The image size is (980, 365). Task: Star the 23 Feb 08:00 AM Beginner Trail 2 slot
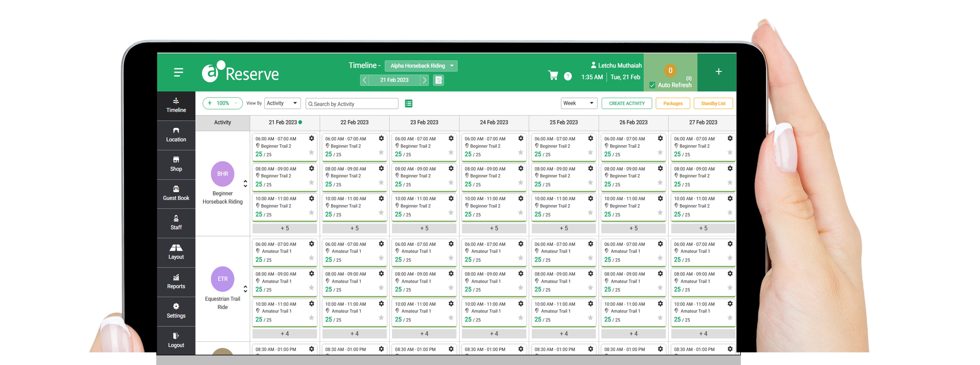[451, 182]
